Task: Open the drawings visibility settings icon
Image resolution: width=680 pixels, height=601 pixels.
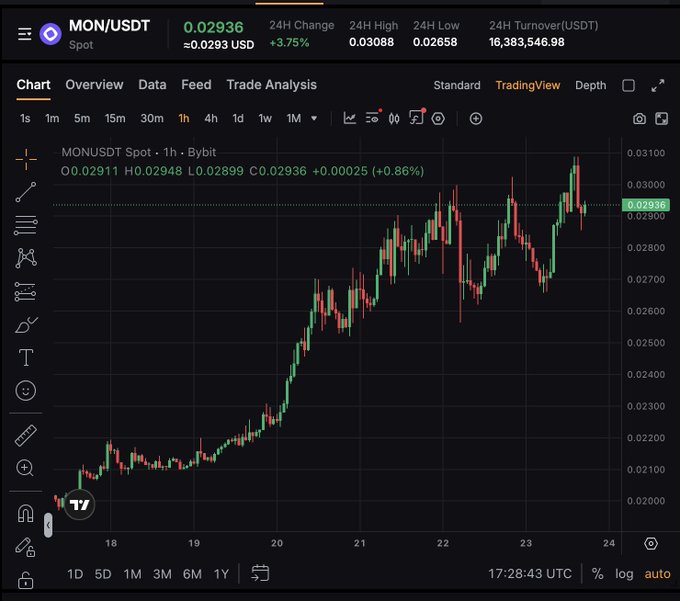Action: [373, 118]
